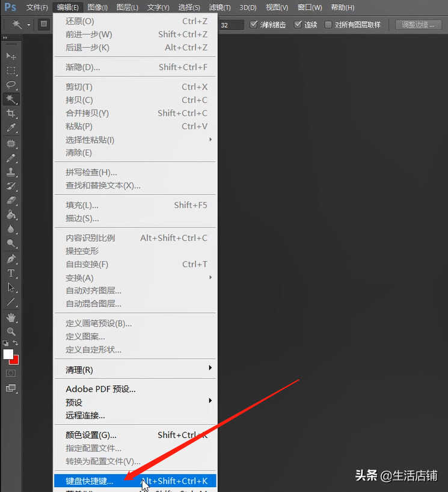Close the 编辑 menu via its title
Image resolution: width=448 pixels, height=492 pixels.
point(67,7)
